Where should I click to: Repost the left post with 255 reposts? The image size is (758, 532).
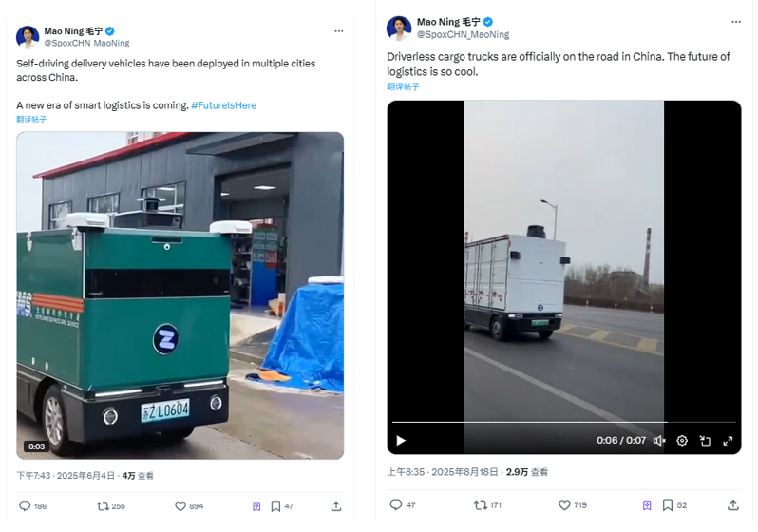pyautogui.click(x=103, y=506)
